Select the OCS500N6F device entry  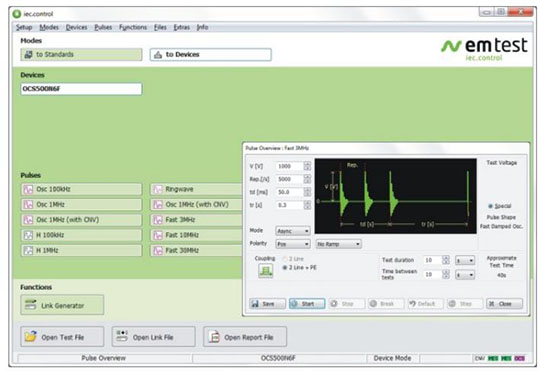coord(81,89)
